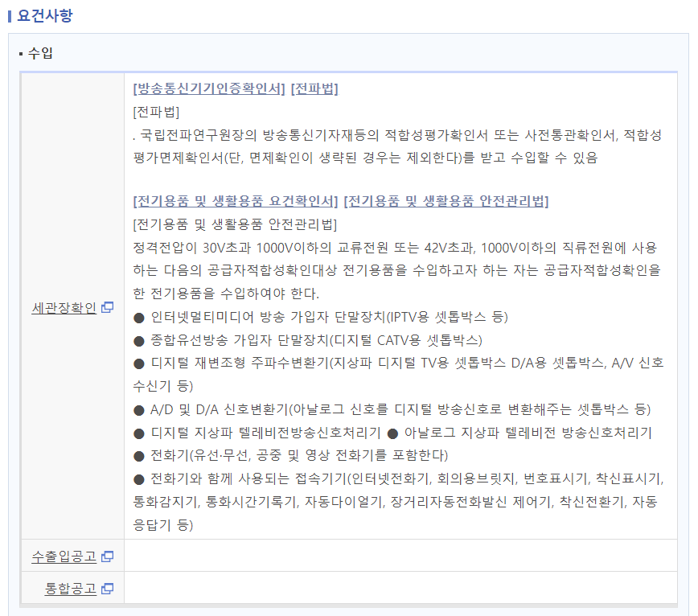Viewport: 698px width, 616px height.
Task: Click the 요건사항 section heading
Action: (44, 14)
